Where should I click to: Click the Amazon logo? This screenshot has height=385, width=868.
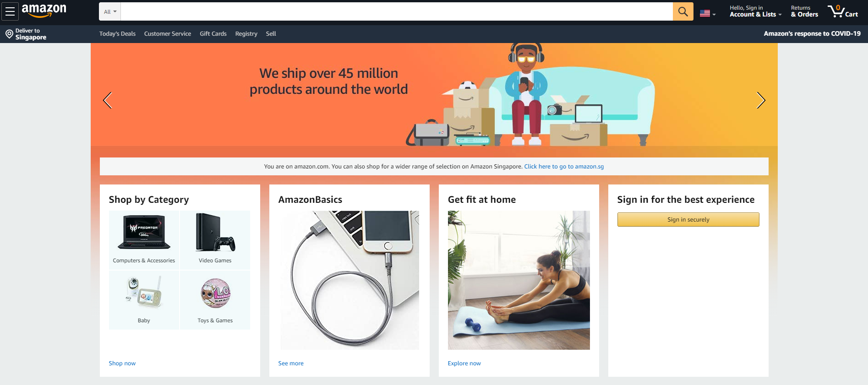[x=44, y=11]
